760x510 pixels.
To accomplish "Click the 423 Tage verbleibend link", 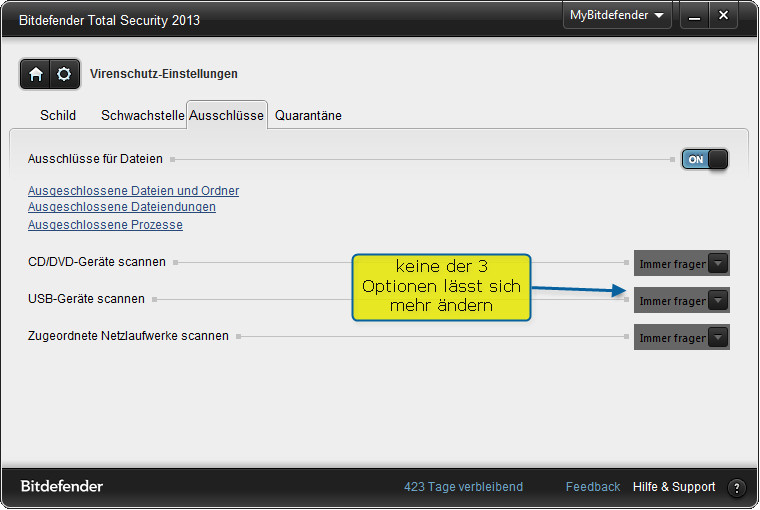I will (x=463, y=487).
